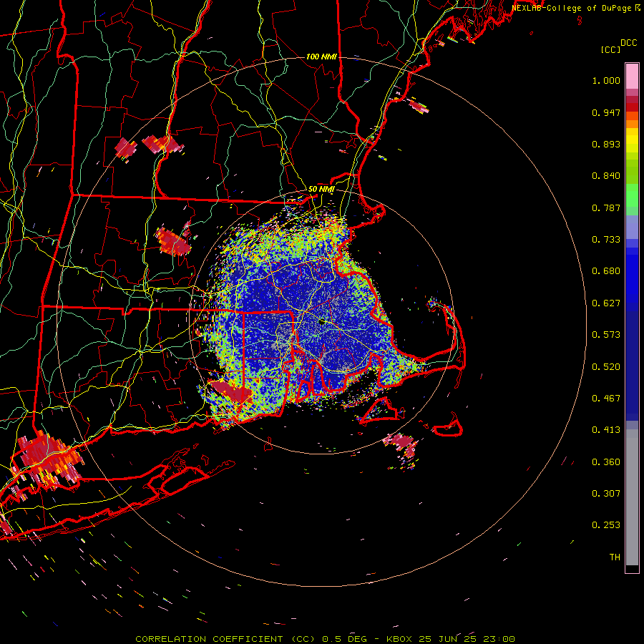Pick the lime green swatch near 0.840
The image size is (644, 644).
pos(632,172)
